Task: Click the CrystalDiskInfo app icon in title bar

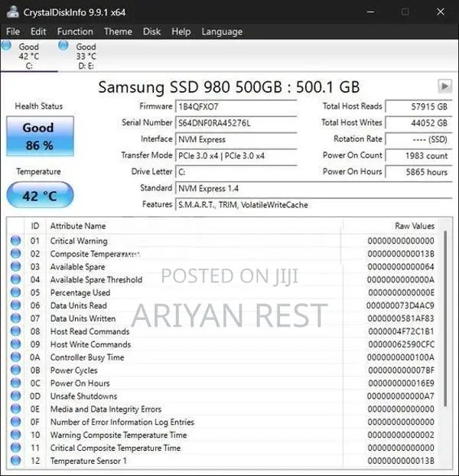Action: coord(13,11)
